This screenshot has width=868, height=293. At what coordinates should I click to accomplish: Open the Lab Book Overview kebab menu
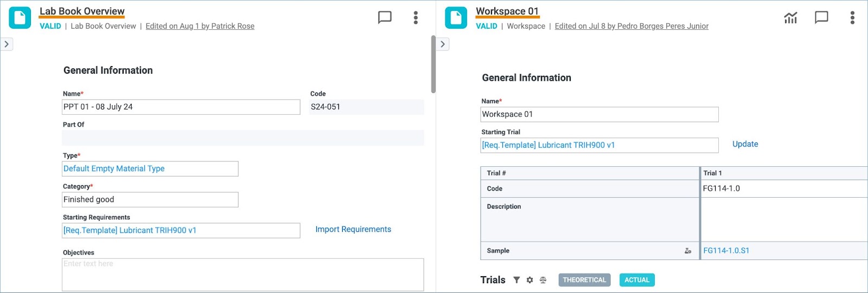[x=416, y=18]
